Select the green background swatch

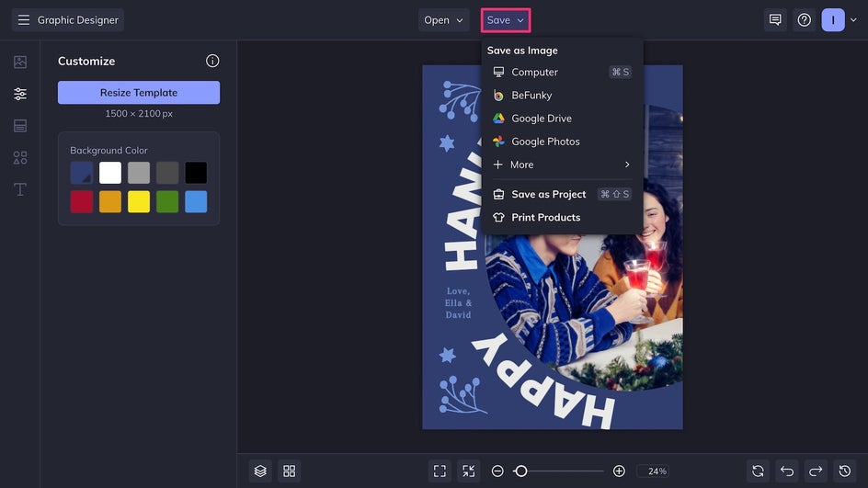[167, 201]
